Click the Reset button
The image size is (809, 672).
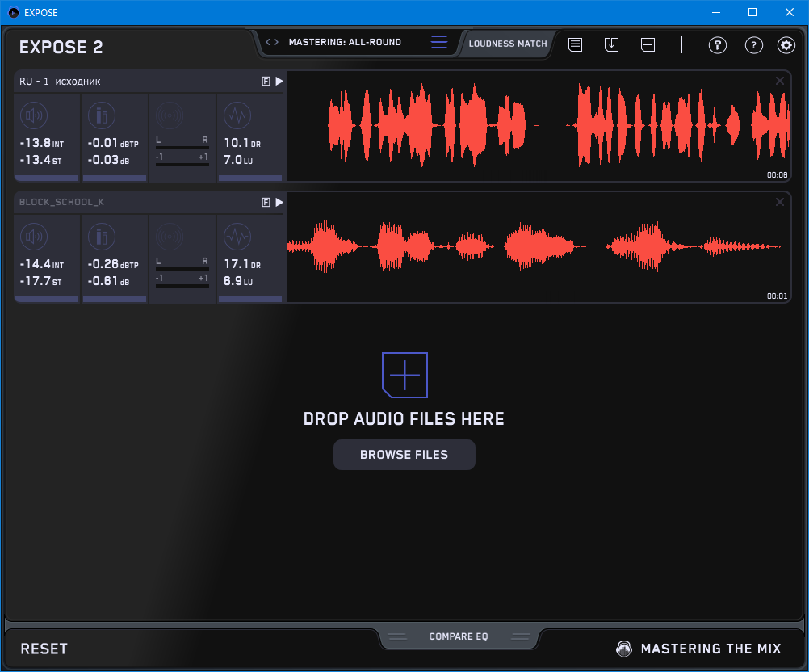point(44,649)
